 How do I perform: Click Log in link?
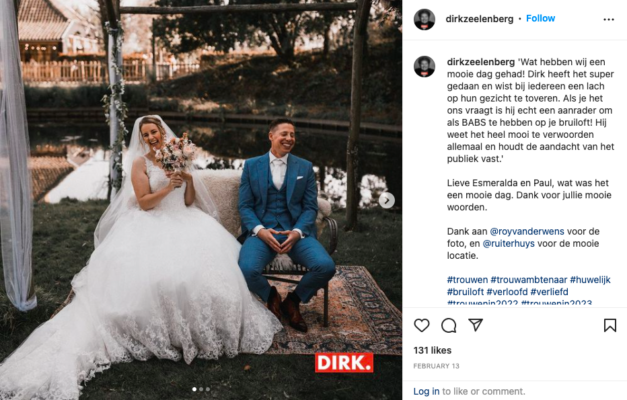click(x=426, y=391)
